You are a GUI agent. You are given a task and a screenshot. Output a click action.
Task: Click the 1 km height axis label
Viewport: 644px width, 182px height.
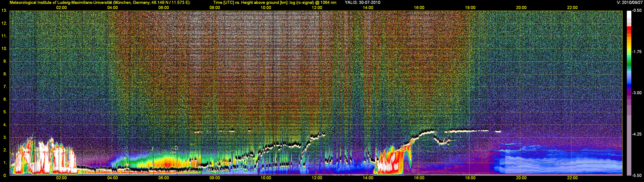coord(5,163)
